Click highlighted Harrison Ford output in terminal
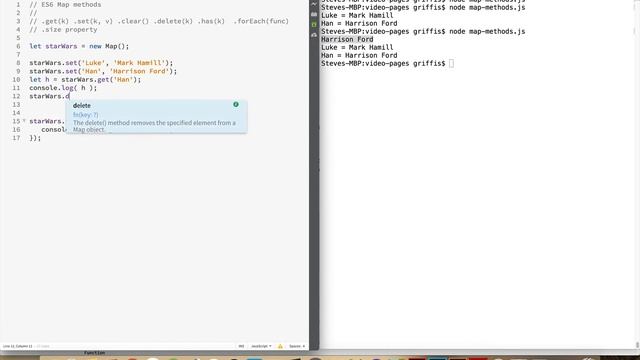Image resolution: width=640 pixels, height=360 pixels. 347,39
